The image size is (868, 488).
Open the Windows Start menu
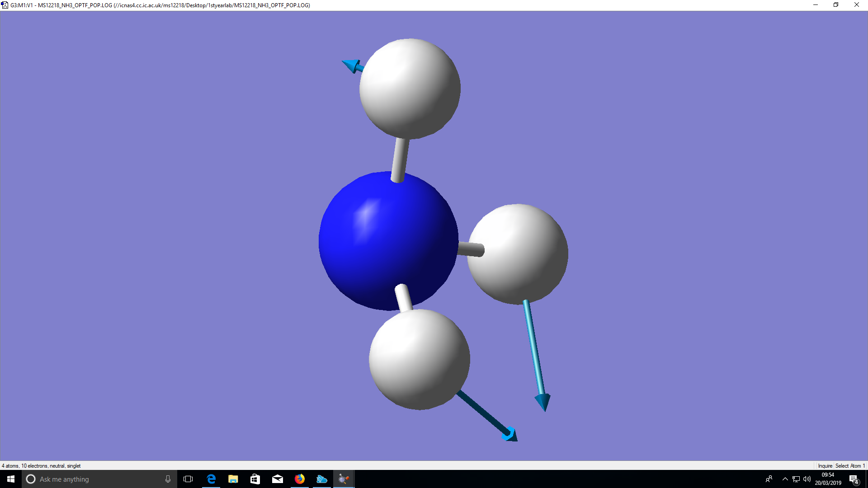pos(11,479)
